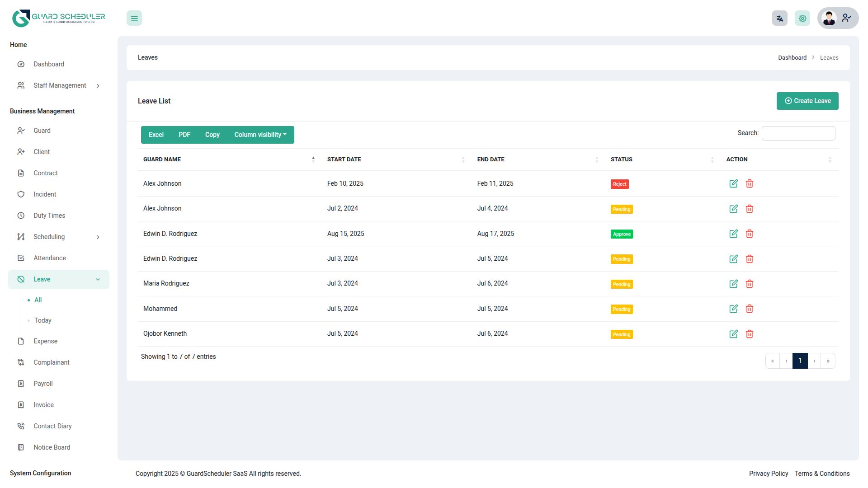Click the hamburger sidebar toggle icon
The image size is (868, 488).
[x=134, y=19]
